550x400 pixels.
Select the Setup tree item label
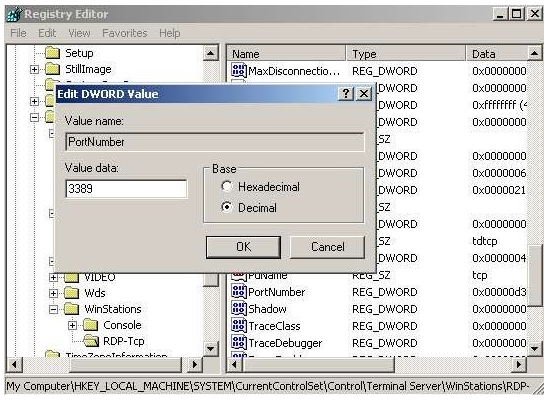(x=79, y=53)
